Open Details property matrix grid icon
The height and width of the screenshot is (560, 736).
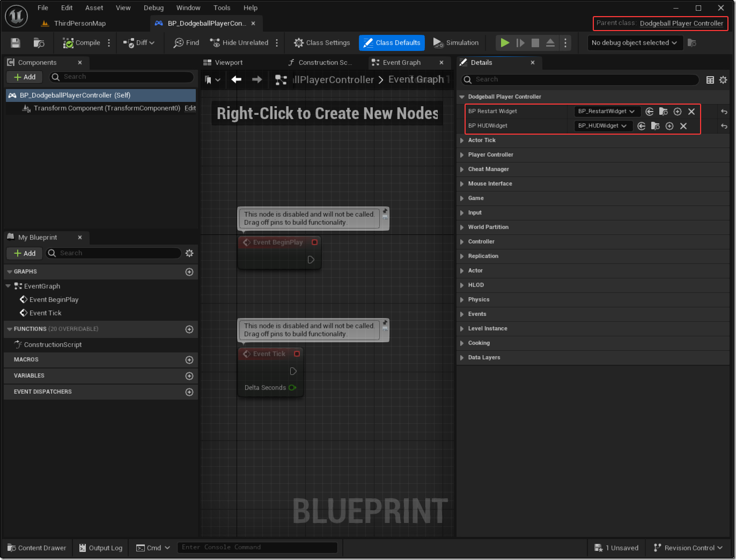point(710,80)
